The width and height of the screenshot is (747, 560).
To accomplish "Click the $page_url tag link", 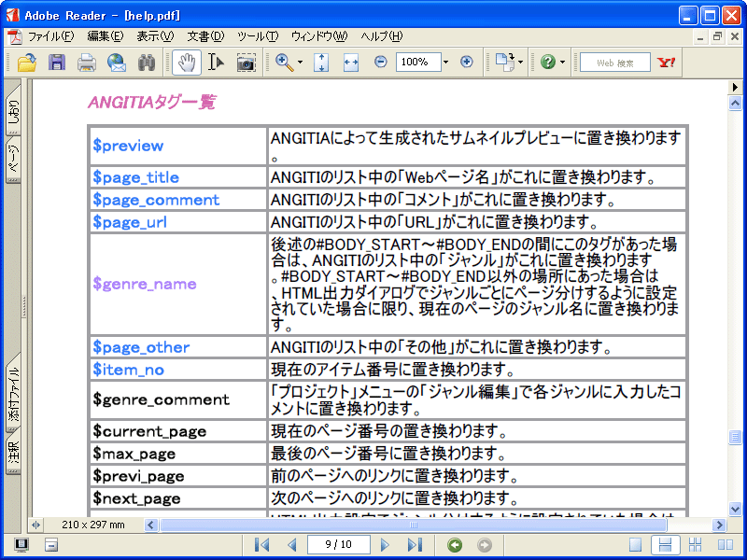I will coord(130,222).
